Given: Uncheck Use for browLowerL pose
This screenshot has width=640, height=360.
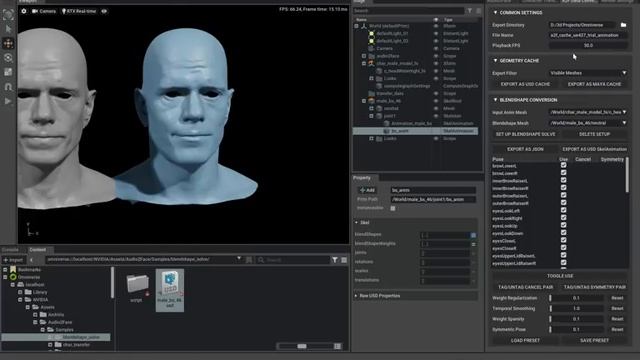Looking at the screenshot, I should coord(563,165).
